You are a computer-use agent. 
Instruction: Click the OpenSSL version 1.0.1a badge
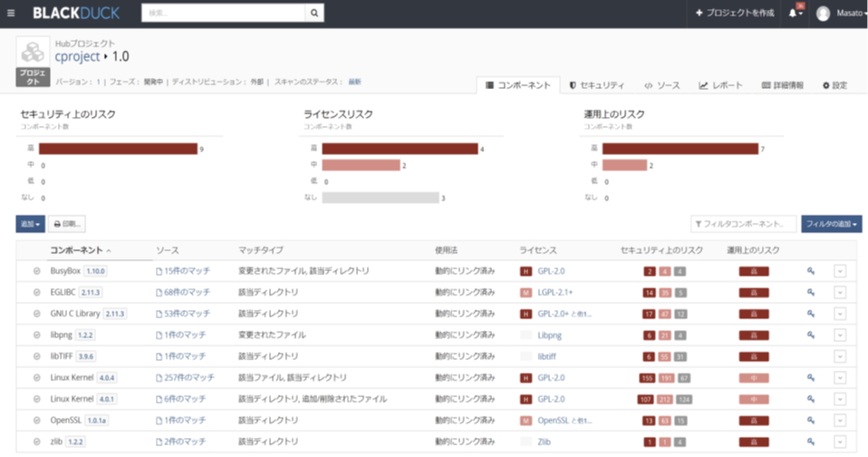[97, 421]
